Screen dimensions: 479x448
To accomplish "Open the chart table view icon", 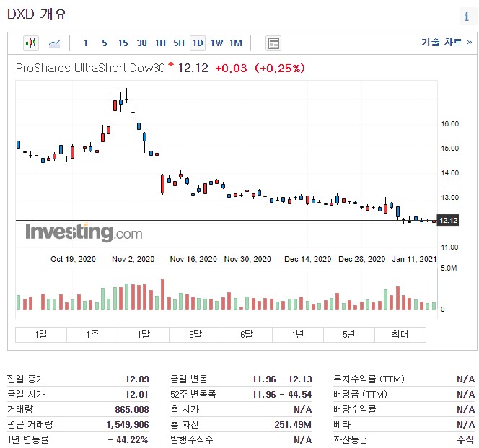I will click(273, 43).
